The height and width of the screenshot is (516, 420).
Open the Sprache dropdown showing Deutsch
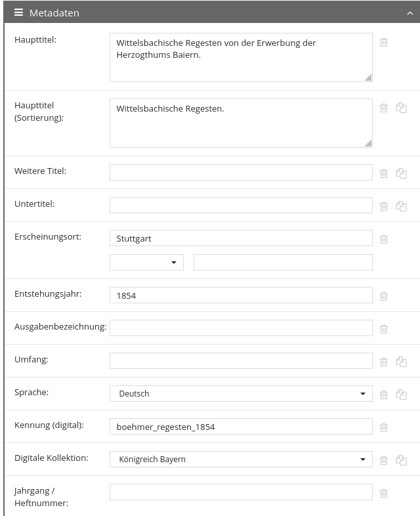tap(241, 394)
